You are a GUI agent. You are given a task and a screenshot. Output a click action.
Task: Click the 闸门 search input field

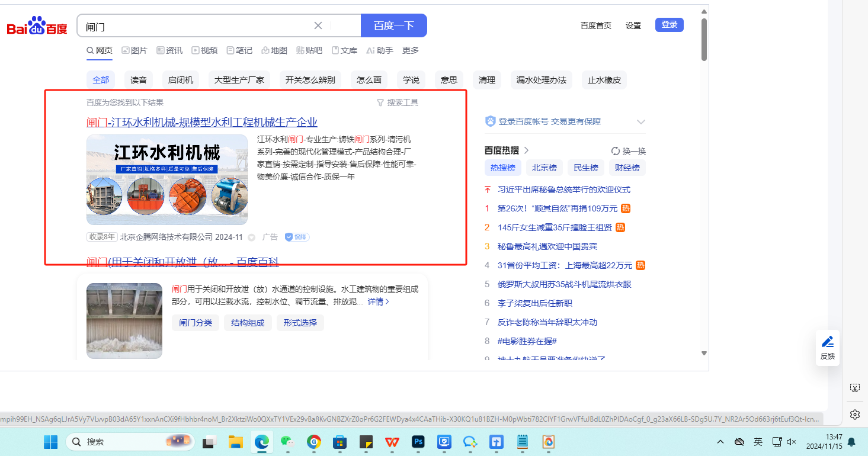(x=196, y=26)
